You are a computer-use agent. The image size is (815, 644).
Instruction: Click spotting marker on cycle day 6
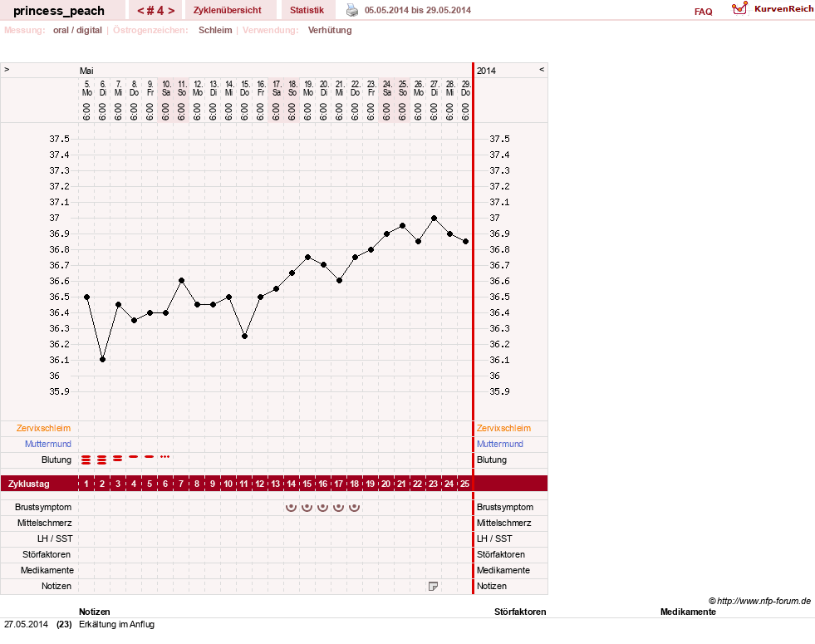point(165,456)
